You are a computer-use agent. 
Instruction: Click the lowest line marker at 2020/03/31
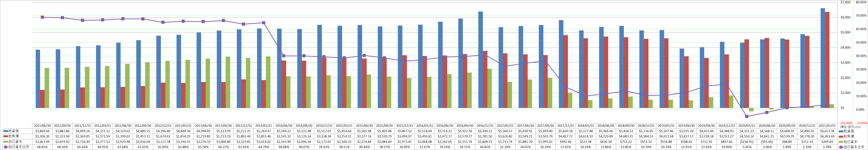[x=746, y=116]
